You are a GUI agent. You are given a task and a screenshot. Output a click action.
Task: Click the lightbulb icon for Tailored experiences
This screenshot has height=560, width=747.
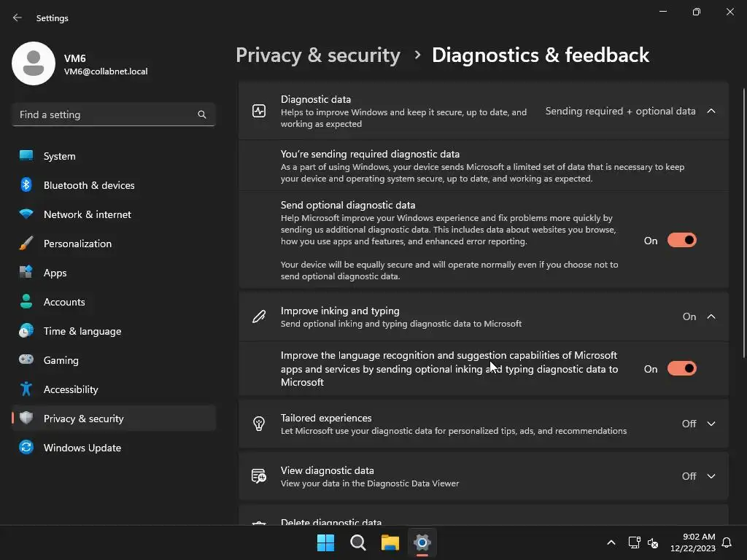259,424
